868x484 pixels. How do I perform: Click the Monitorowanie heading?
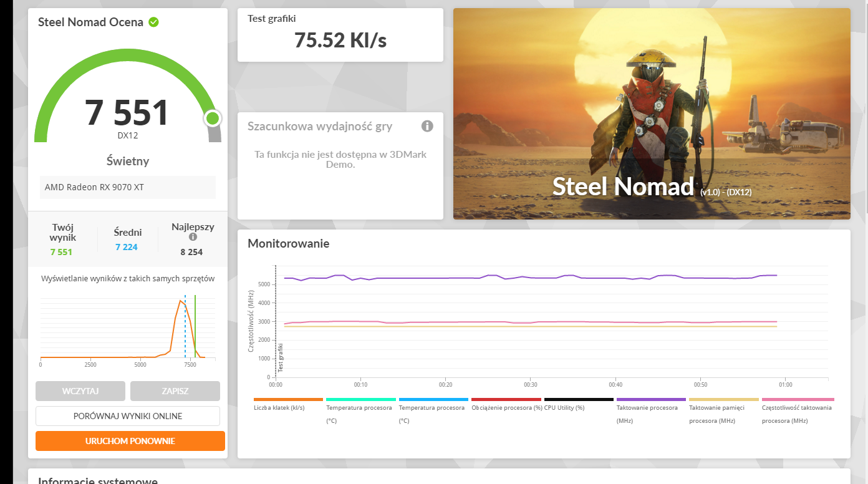pyautogui.click(x=288, y=243)
